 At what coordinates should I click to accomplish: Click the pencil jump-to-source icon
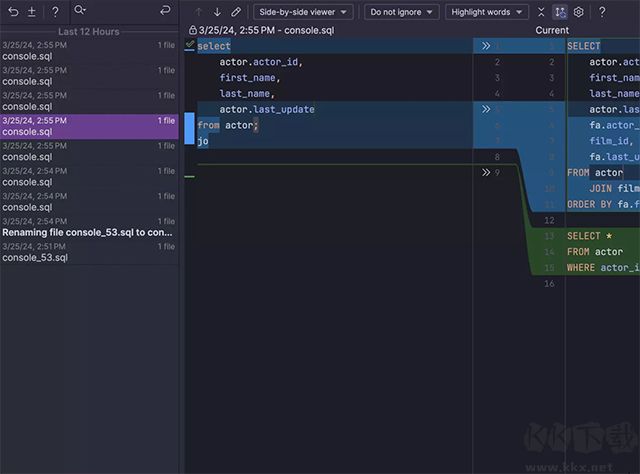pyautogui.click(x=236, y=12)
